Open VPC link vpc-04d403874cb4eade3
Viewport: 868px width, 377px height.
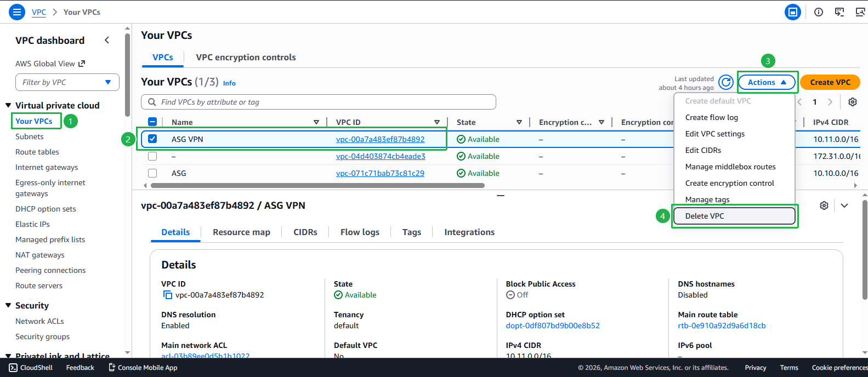(x=381, y=156)
